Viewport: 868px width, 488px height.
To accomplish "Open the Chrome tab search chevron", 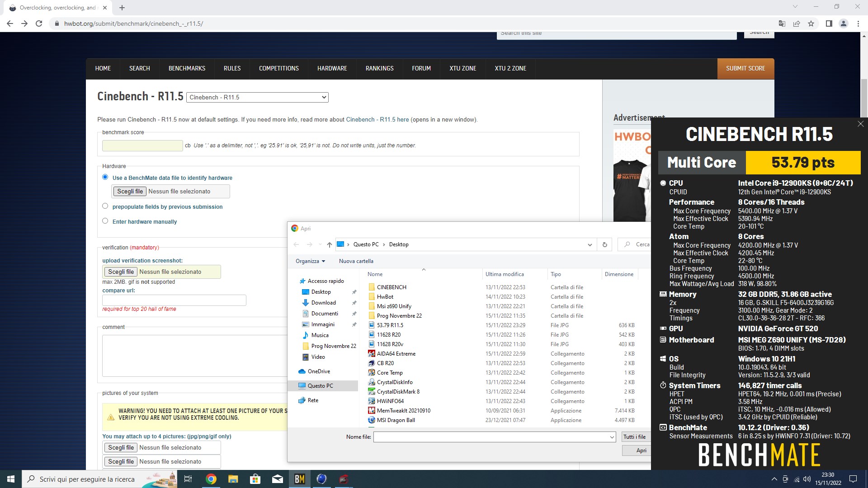I will pos(795,6).
